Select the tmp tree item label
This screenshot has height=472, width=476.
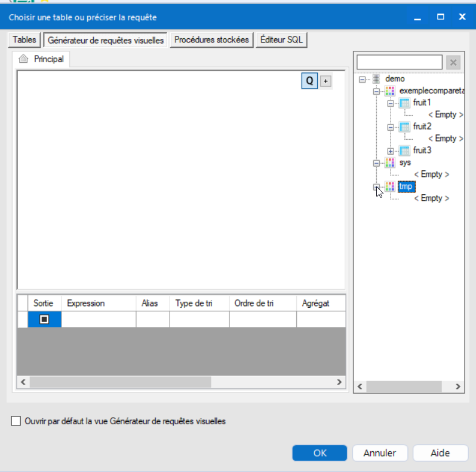[x=406, y=186]
